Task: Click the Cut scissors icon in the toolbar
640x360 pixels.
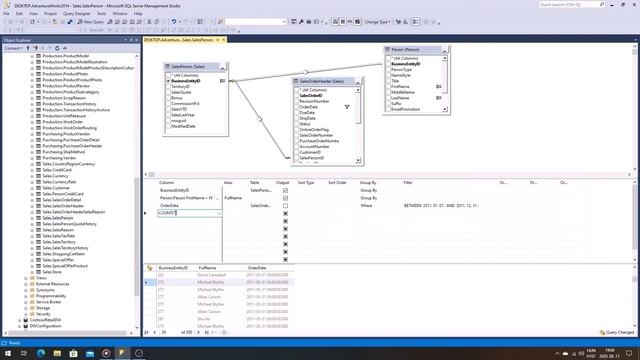Action: pos(149,22)
